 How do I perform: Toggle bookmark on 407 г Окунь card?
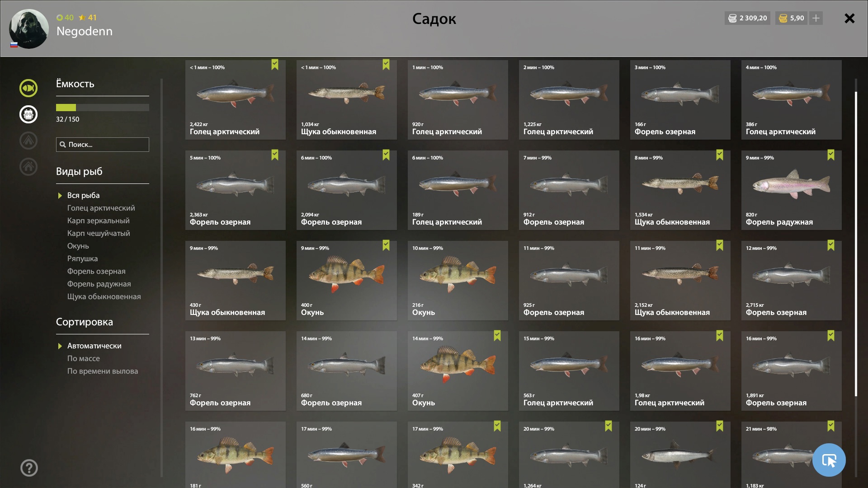pos(497,336)
